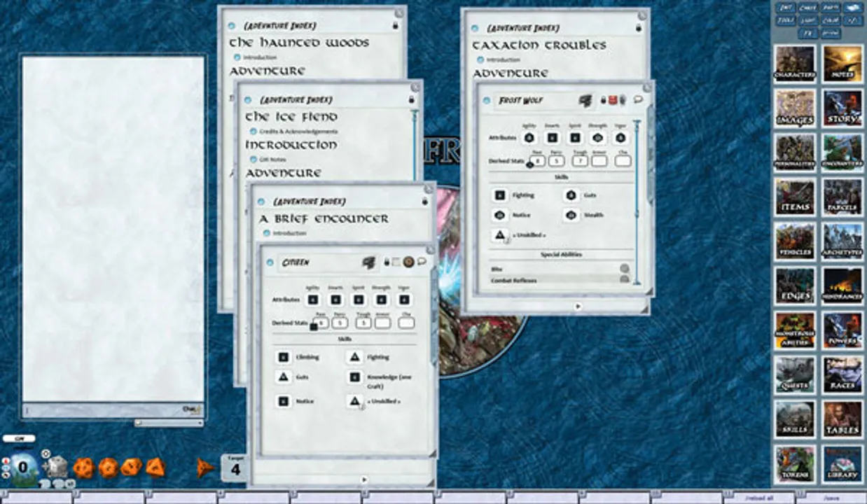The image size is (867, 504).
Task: Click the Color button in the top toolbar
Action: click(830, 20)
